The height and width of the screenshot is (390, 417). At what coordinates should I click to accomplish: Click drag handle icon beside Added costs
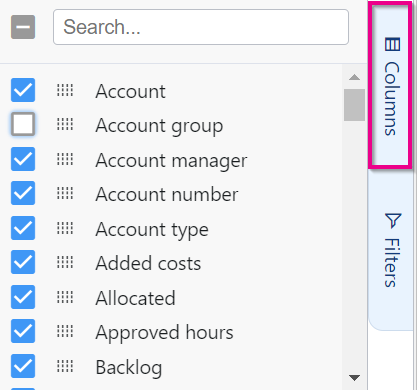[65, 262]
